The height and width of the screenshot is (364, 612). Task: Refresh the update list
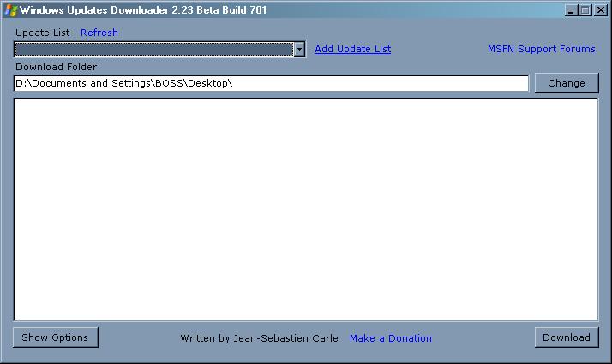(99, 33)
